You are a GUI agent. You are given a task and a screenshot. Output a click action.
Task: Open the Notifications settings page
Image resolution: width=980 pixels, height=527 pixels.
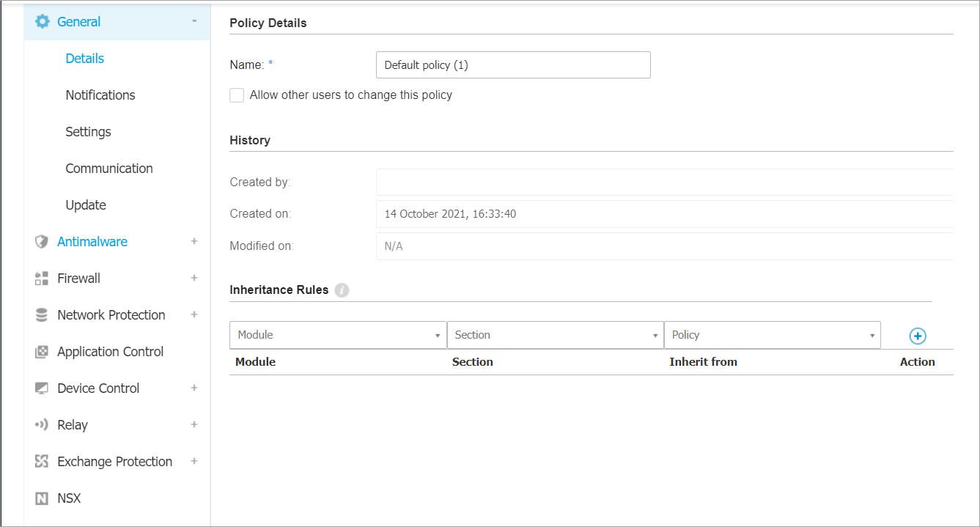(x=100, y=95)
